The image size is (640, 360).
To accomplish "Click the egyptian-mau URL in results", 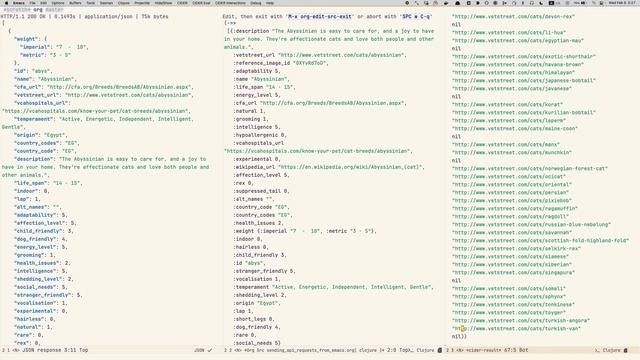I will 518,41.
